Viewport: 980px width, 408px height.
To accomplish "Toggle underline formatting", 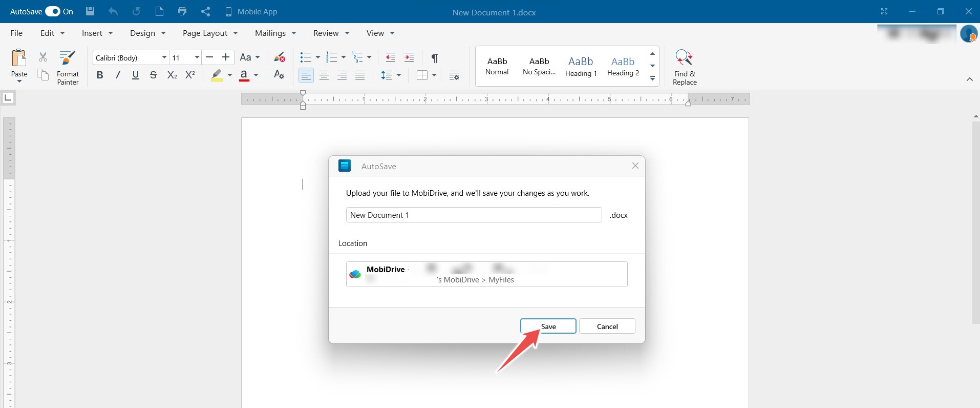I will click(136, 75).
